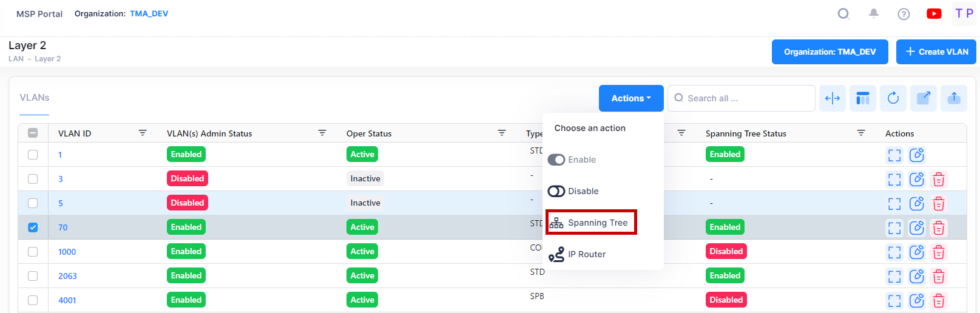Click the Create VLAN button
Screen dimensions: 980x313
coord(936,52)
